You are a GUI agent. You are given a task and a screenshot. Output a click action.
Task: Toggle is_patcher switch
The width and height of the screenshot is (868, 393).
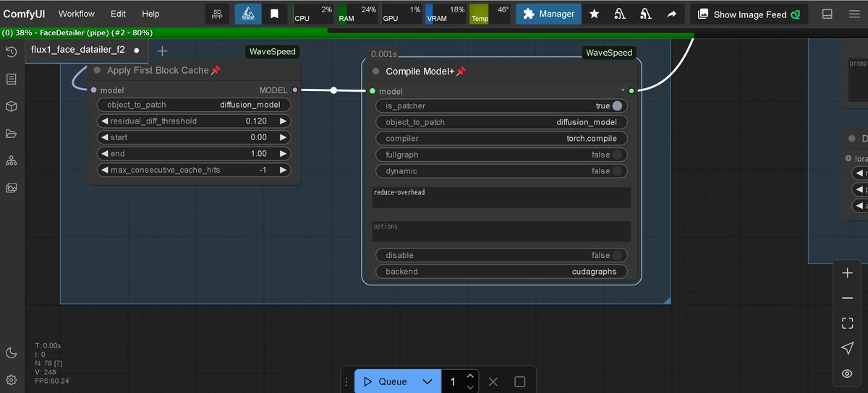tap(616, 105)
